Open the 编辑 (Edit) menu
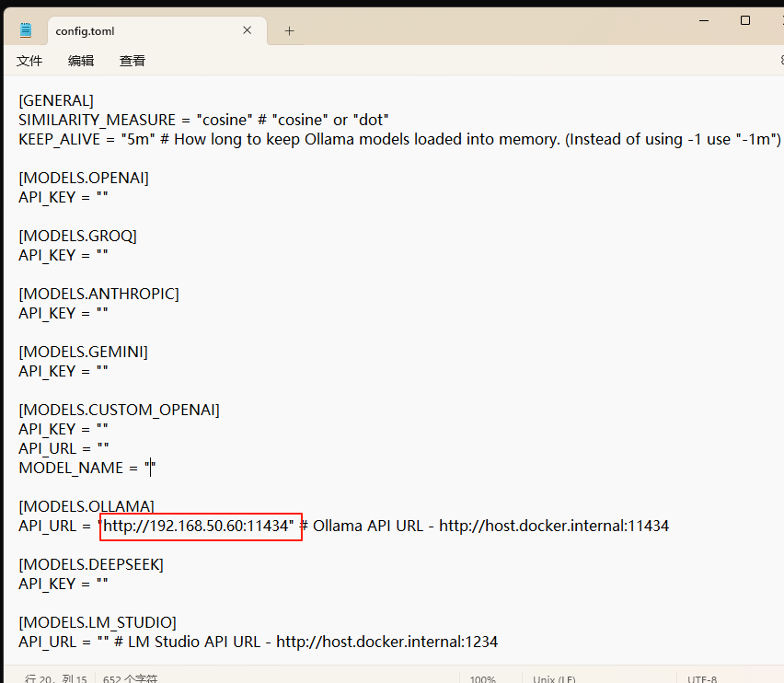Viewport: 784px width, 683px height. (x=81, y=61)
